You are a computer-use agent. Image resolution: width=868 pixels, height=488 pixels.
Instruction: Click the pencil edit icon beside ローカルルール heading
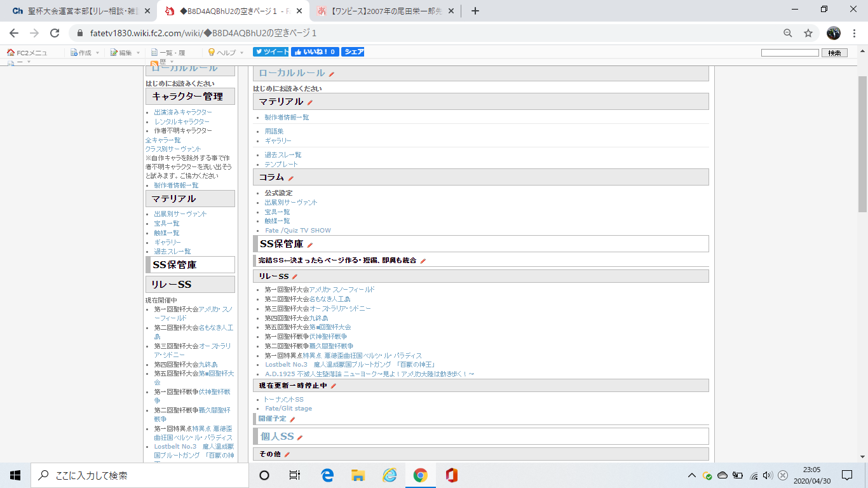(332, 74)
